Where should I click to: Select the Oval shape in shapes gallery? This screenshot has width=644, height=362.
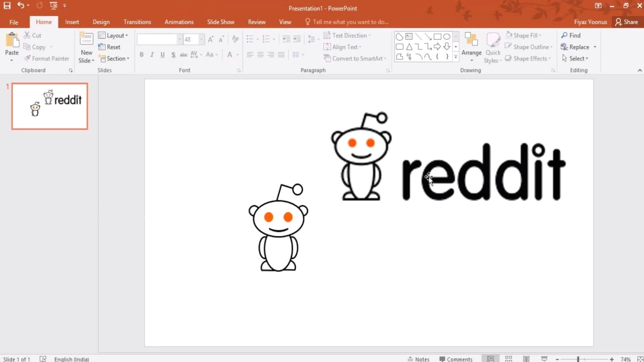447,37
